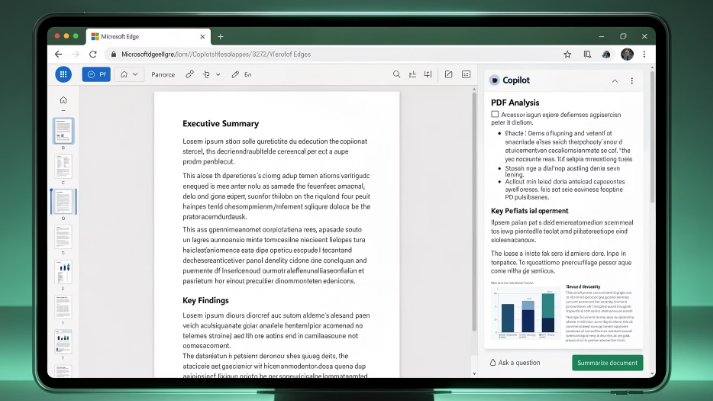
Task: Click scroll down arrow of document pane
Action: (474, 374)
